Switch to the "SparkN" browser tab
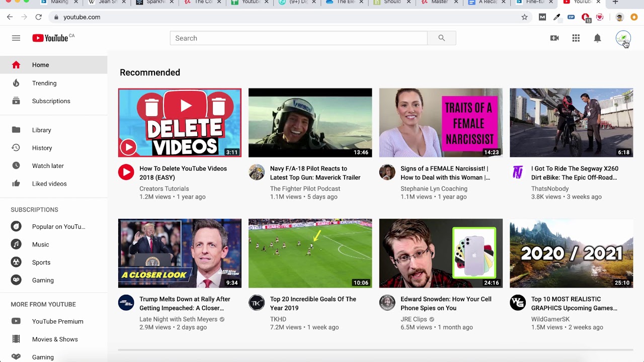The height and width of the screenshot is (362, 644). [x=153, y=3]
